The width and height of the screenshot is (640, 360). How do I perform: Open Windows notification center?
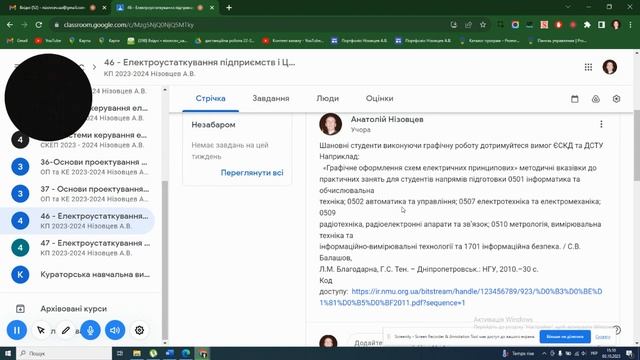(x=629, y=353)
